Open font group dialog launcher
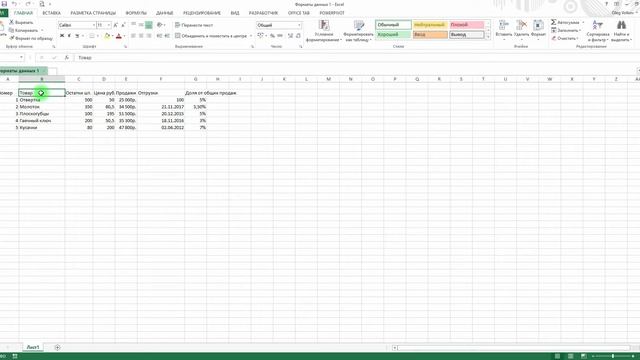Image resolution: width=640 pixels, height=360 pixels. [125, 47]
